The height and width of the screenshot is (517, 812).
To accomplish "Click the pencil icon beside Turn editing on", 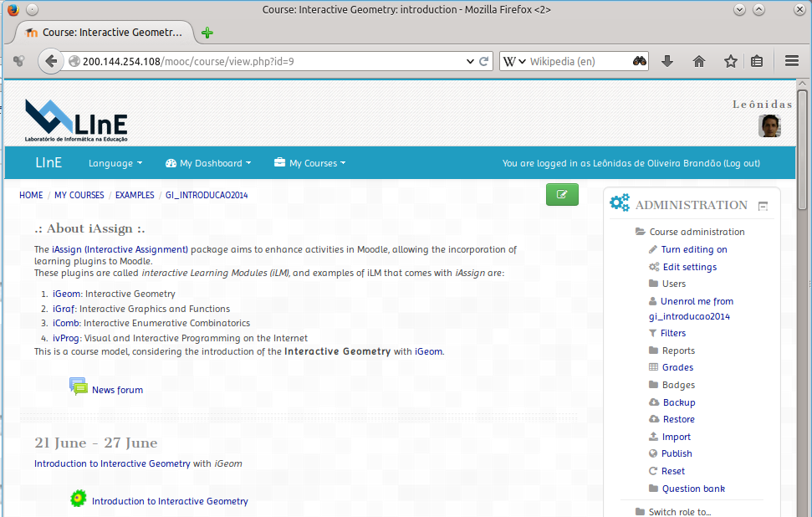I will pos(653,249).
